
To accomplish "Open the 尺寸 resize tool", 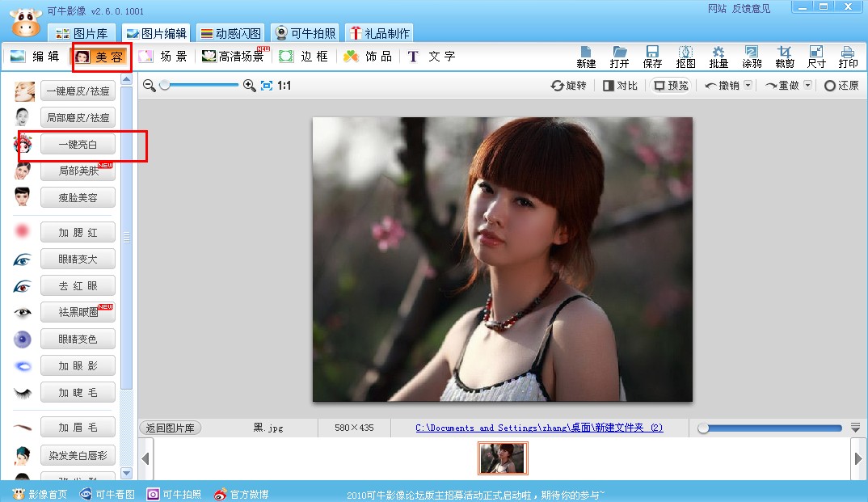I will pyautogui.click(x=816, y=57).
